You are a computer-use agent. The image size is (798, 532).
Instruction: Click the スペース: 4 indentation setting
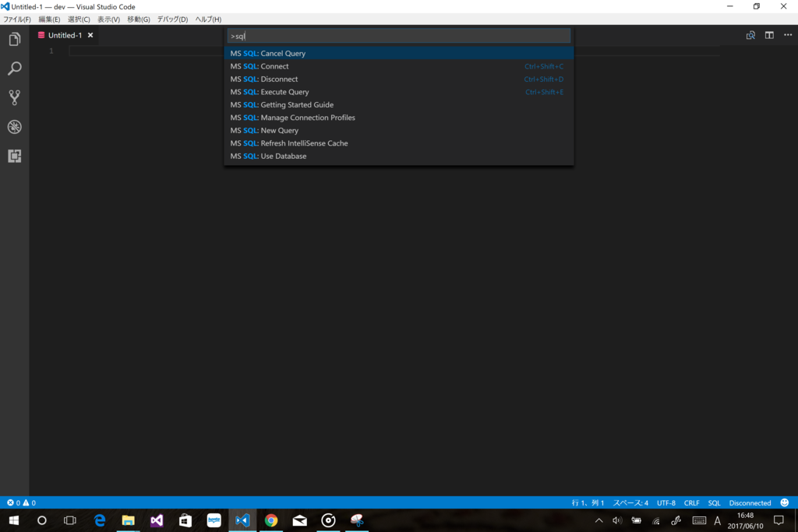630,502
